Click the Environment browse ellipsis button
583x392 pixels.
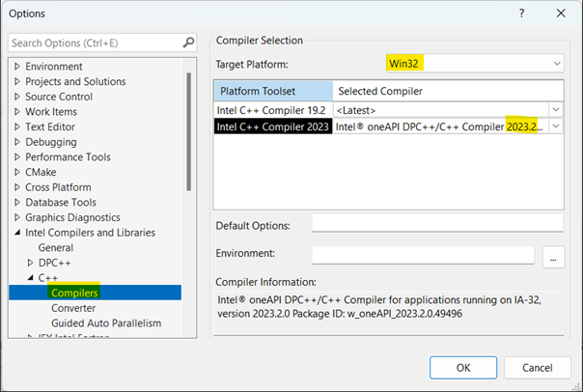tap(553, 256)
